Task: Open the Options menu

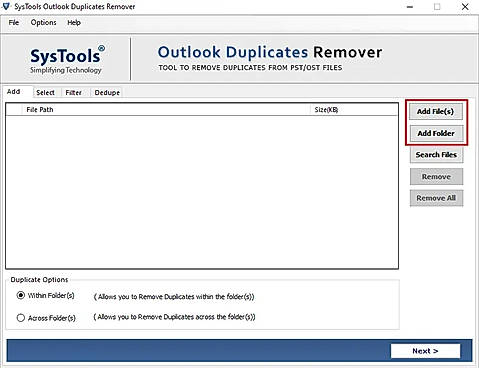Action: tap(43, 23)
